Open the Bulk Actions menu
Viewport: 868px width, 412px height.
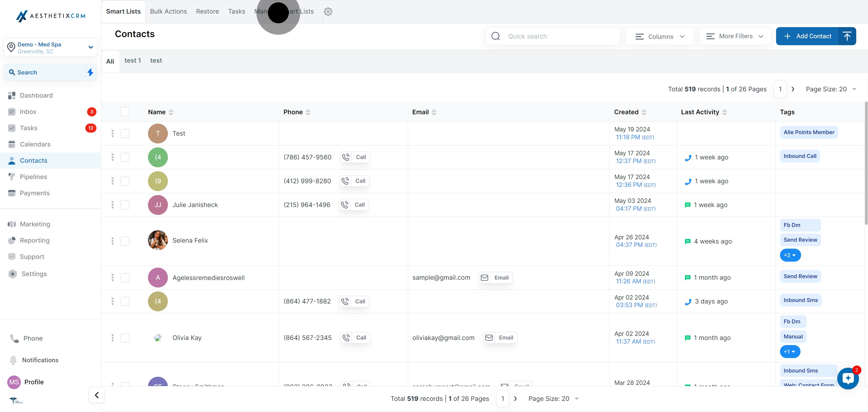point(168,11)
